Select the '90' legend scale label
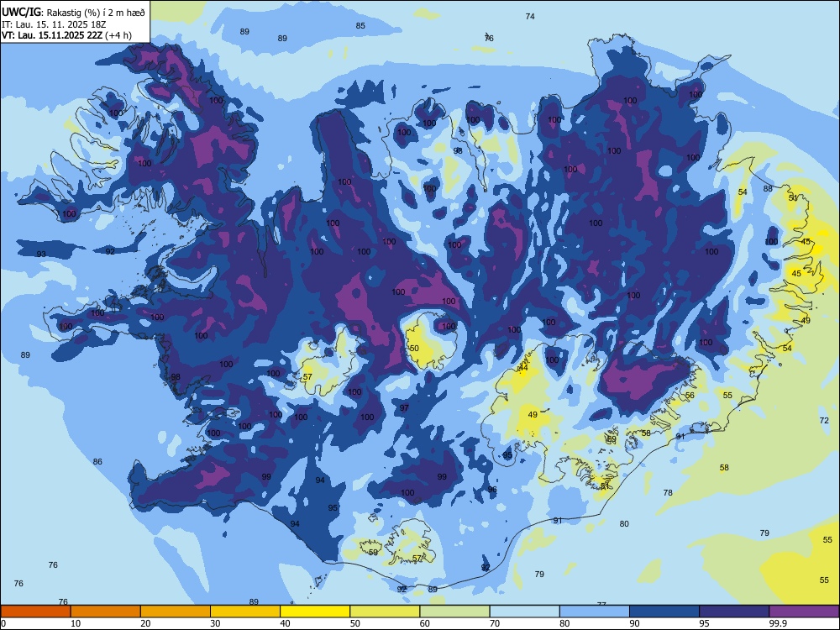 [634, 623]
